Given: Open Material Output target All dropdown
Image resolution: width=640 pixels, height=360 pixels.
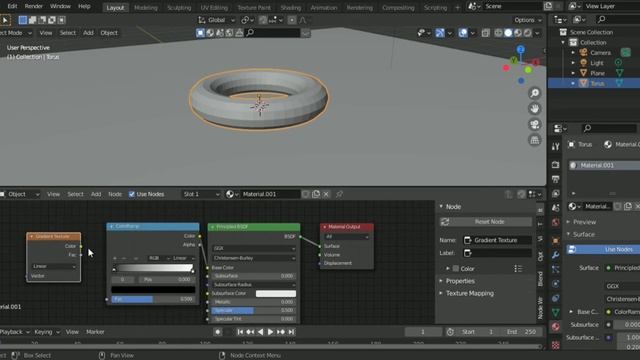Looking at the screenshot, I should pyautogui.click(x=347, y=237).
